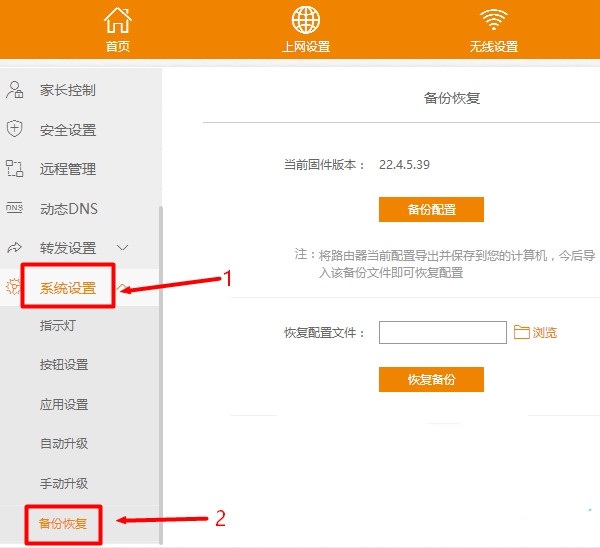Open the 按钮设置 submenu item
This screenshot has height=548, width=600.
[x=64, y=365]
